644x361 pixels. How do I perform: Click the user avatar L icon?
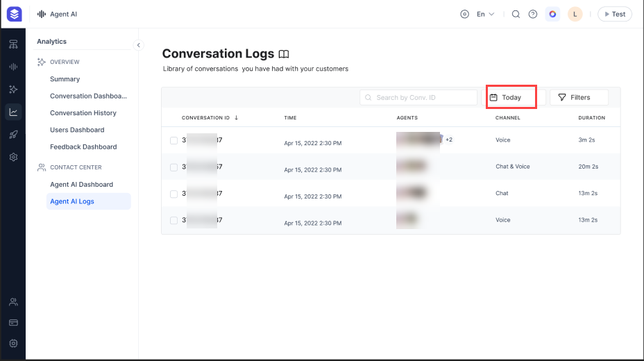575,14
